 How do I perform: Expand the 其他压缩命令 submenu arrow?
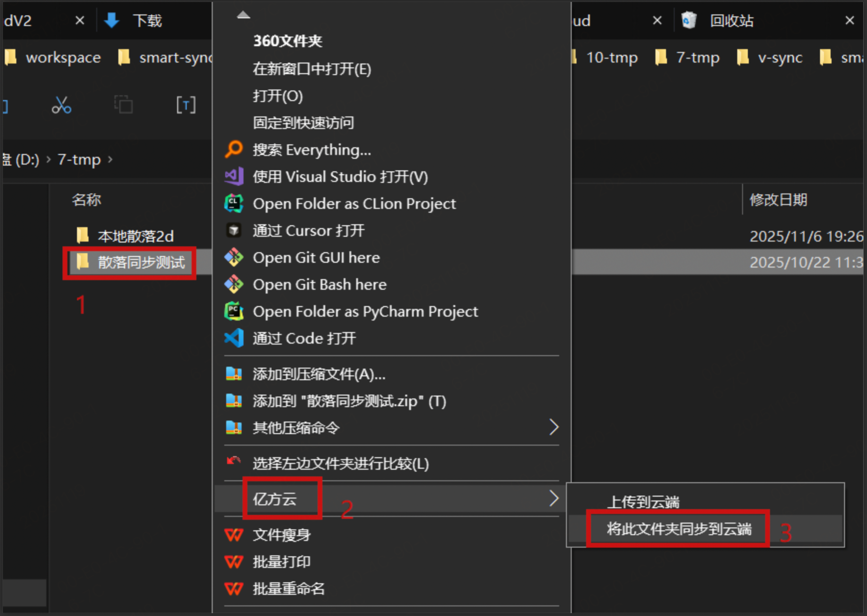(x=554, y=427)
